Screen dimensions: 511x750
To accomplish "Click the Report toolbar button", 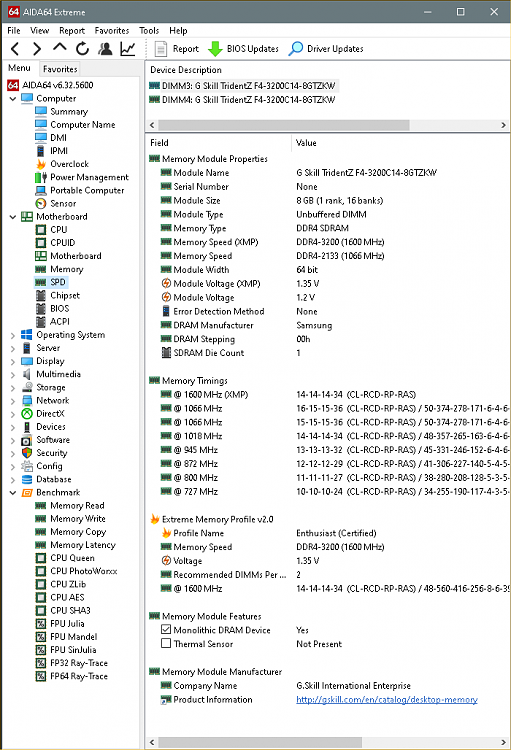I will tap(177, 49).
